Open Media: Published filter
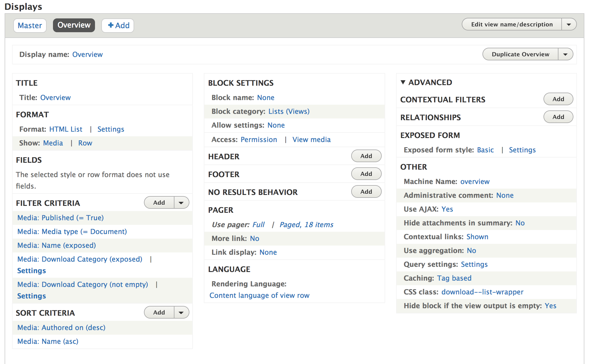Screen dimensions: 593x364 [x=60, y=218]
